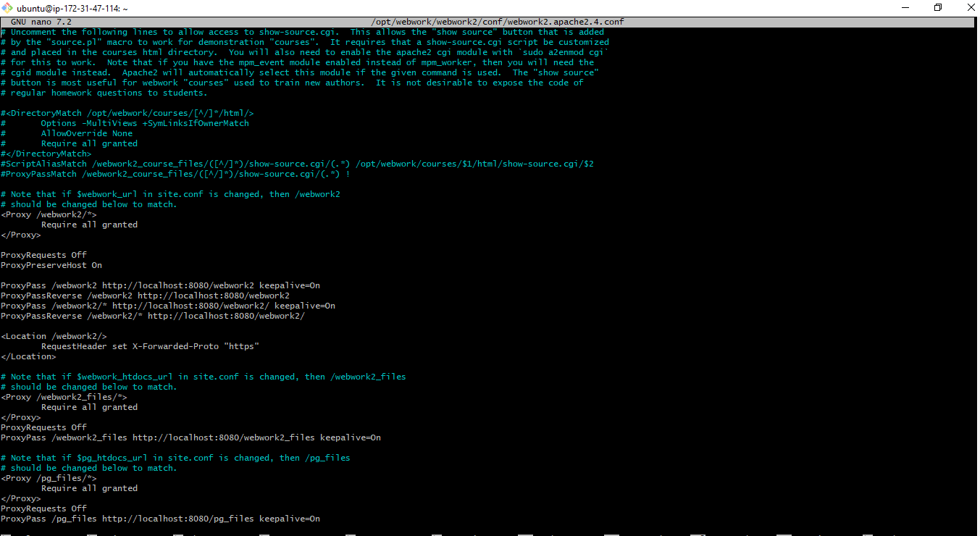This screenshot has height=536, width=980.
Task: Click the ProxyPass /webwork2_files directive line
Action: point(190,437)
